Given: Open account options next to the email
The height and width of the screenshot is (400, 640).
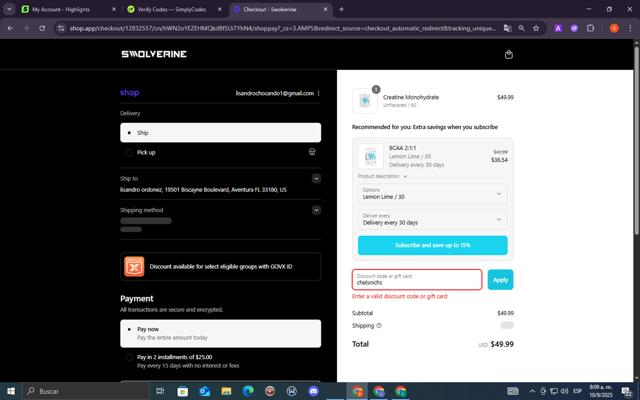Looking at the screenshot, I should [x=318, y=93].
